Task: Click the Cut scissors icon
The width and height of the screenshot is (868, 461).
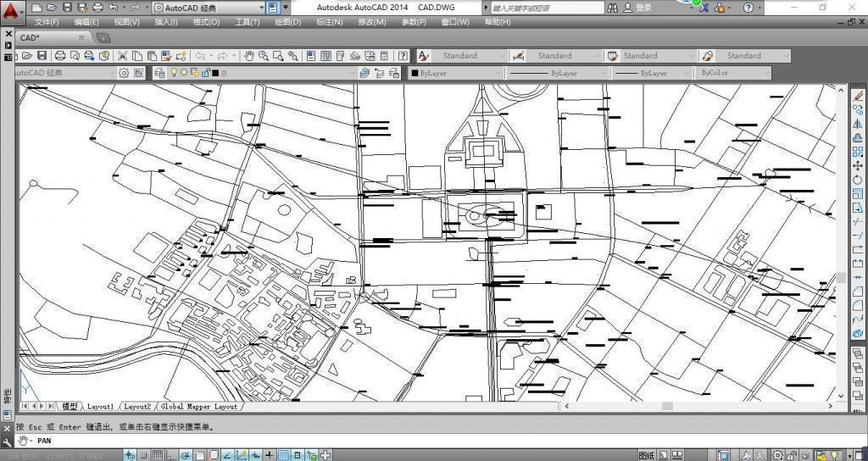Action: [x=123, y=56]
